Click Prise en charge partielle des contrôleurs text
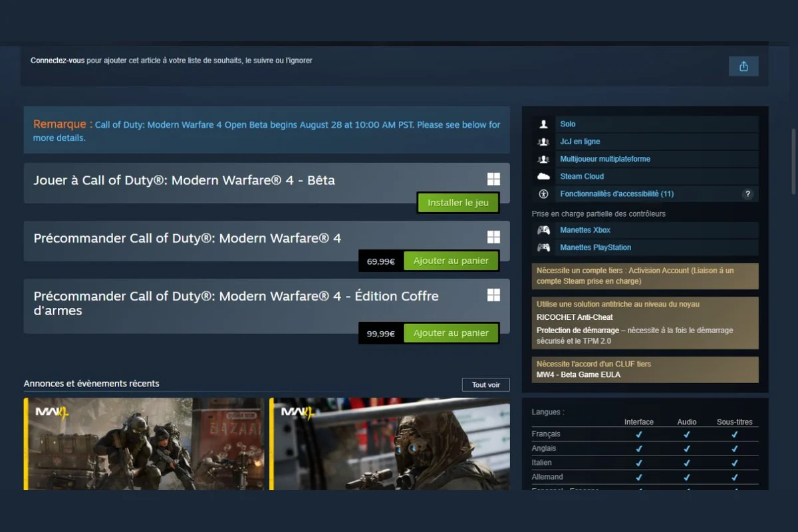This screenshot has width=798, height=532. pyautogui.click(x=598, y=214)
